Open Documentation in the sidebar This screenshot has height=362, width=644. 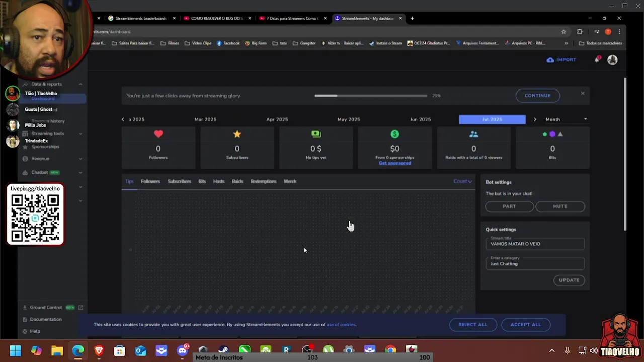[46, 319]
